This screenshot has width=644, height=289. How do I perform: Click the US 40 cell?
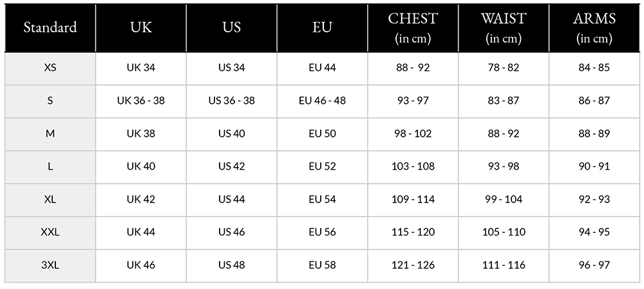(x=232, y=134)
